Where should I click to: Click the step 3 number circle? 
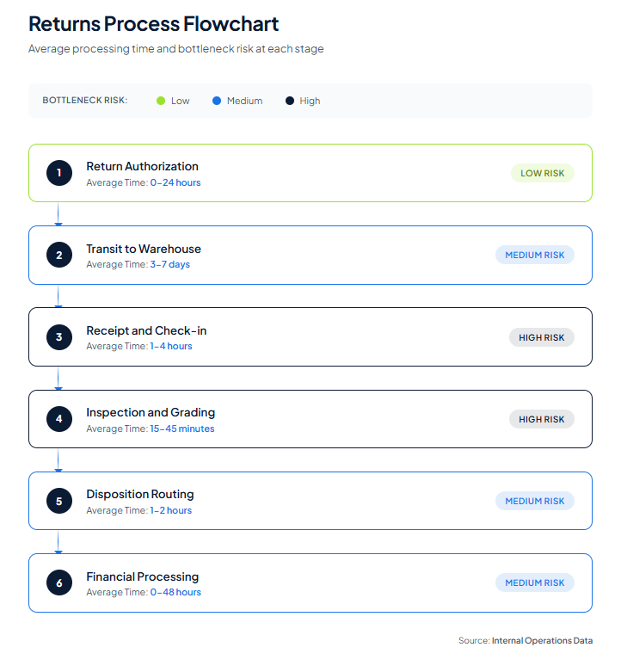tap(59, 337)
